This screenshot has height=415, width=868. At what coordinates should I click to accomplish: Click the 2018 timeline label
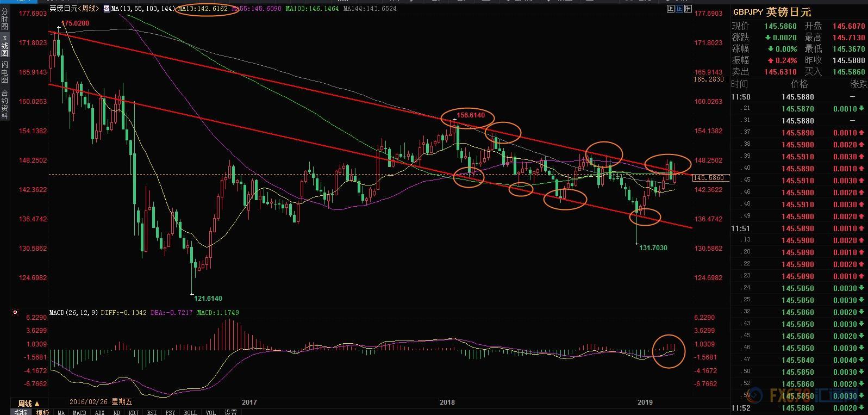pyautogui.click(x=447, y=402)
